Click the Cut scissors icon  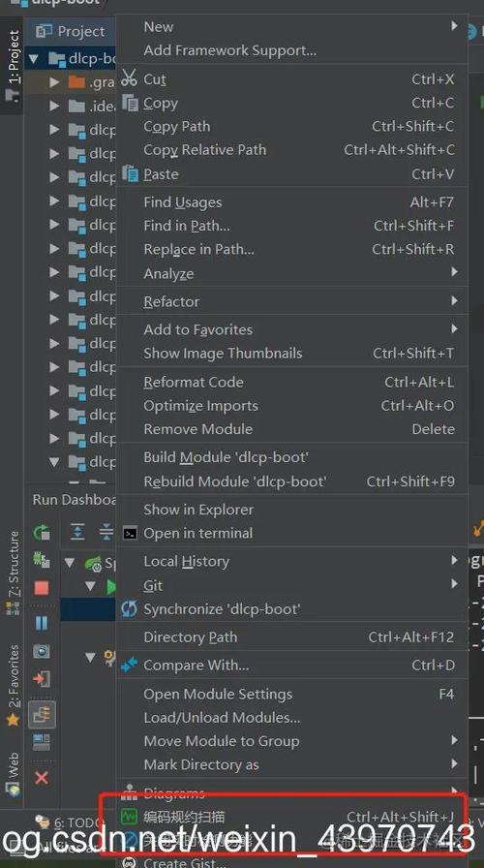[129, 78]
